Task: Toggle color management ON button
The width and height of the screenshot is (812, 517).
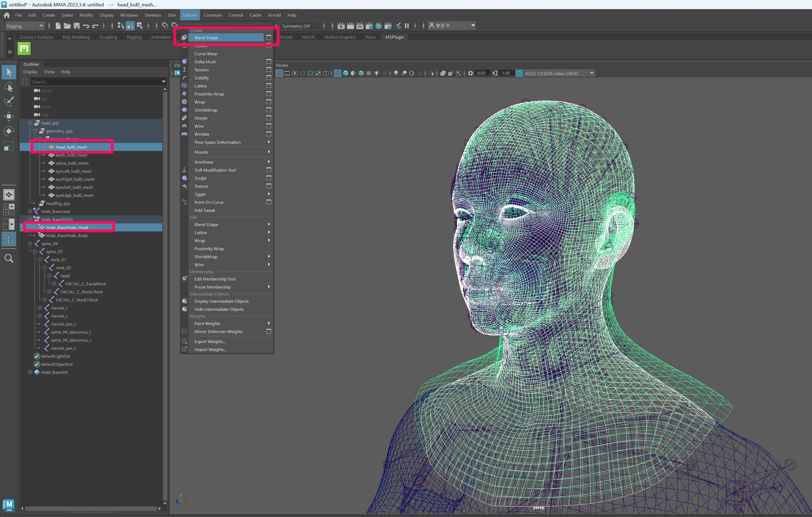Action: click(519, 73)
